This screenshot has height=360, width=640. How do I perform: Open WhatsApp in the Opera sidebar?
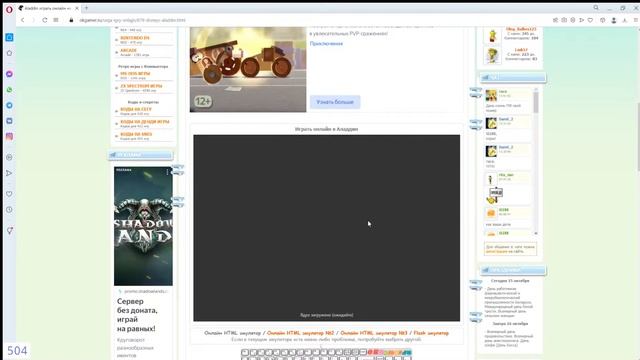click(x=9, y=89)
